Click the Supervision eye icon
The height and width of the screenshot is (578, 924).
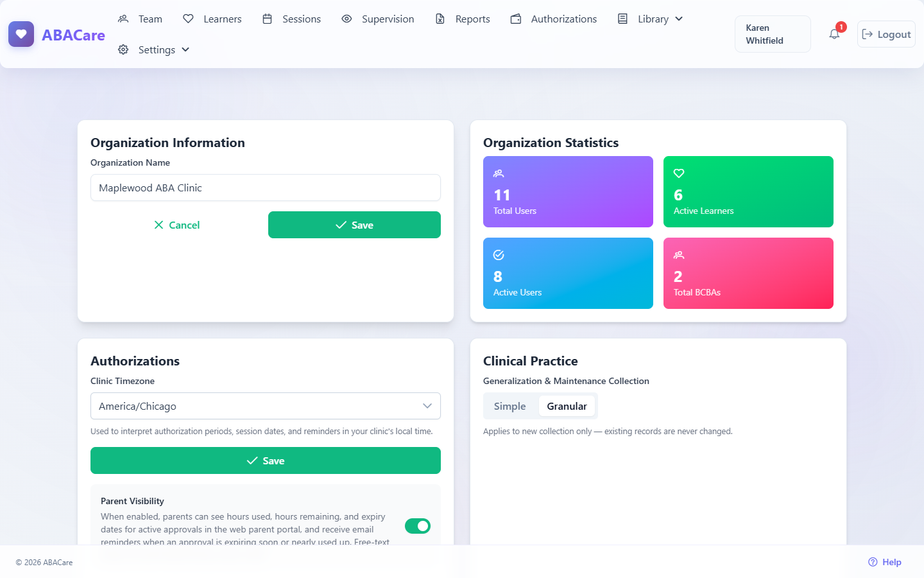(346, 19)
